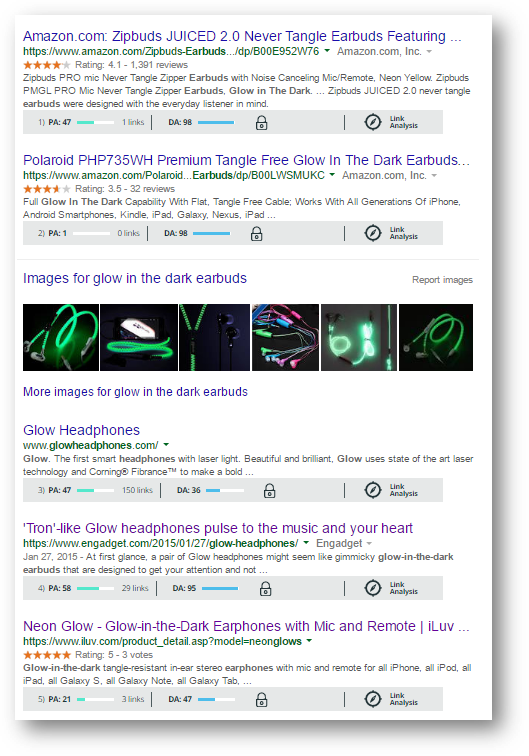Click the lock icon in result 5 MozBar
Screen dimensions: 529x756
pos(261,699)
